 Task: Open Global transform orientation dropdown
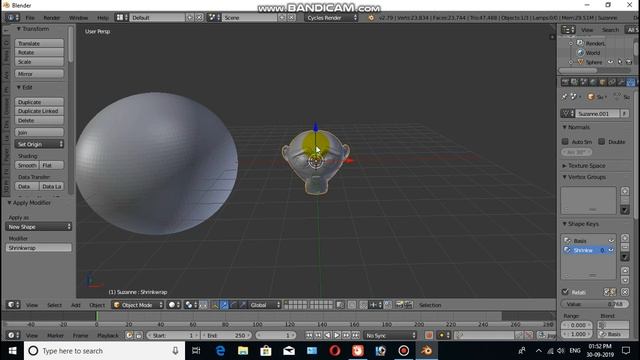(265, 305)
